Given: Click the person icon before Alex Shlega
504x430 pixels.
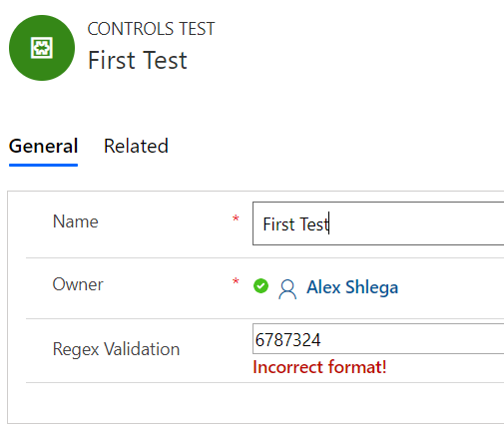Looking at the screenshot, I should (287, 289).
